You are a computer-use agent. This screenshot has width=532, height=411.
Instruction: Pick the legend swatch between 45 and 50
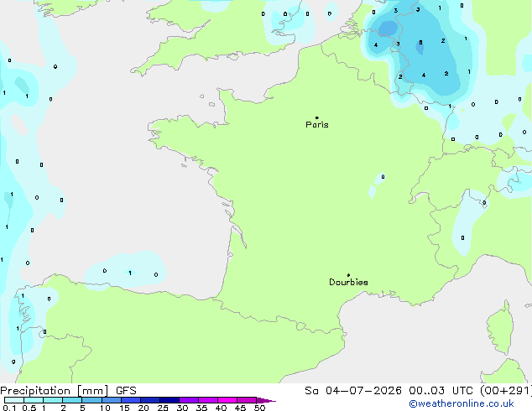point(247,400)
